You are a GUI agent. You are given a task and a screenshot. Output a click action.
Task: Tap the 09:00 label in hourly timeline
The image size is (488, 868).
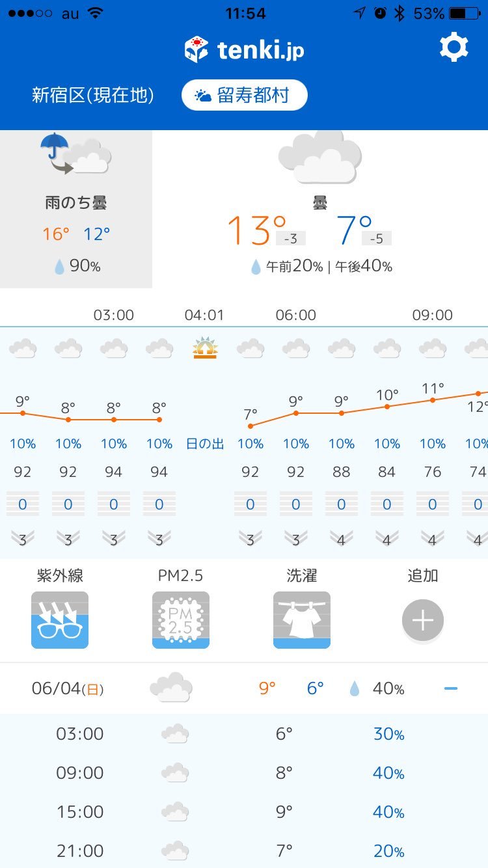pos(433,315)
